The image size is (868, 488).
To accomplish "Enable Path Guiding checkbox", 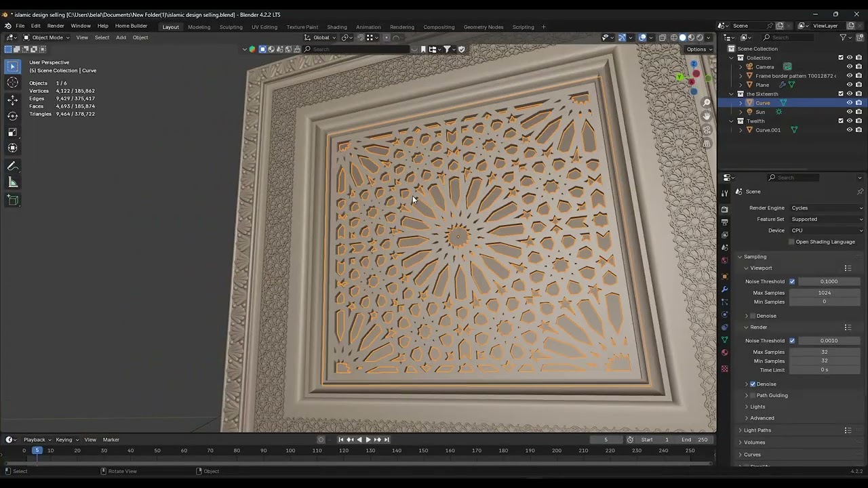I will tap(753, 396).
